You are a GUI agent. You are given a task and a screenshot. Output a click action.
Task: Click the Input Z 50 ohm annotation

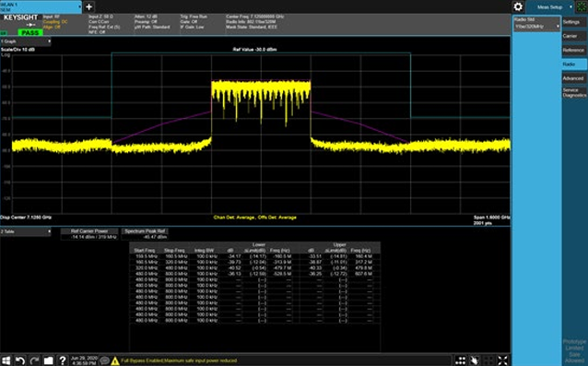click(100, 17)
